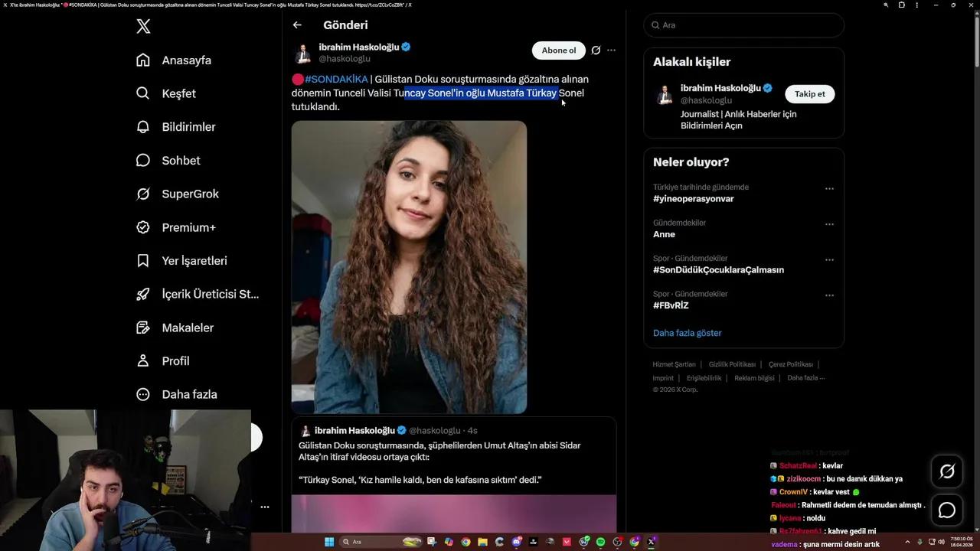The image size is (980, 551).
Task: Open the post's portrait photo
Action: pyautogui.click(x=409, y=267)
